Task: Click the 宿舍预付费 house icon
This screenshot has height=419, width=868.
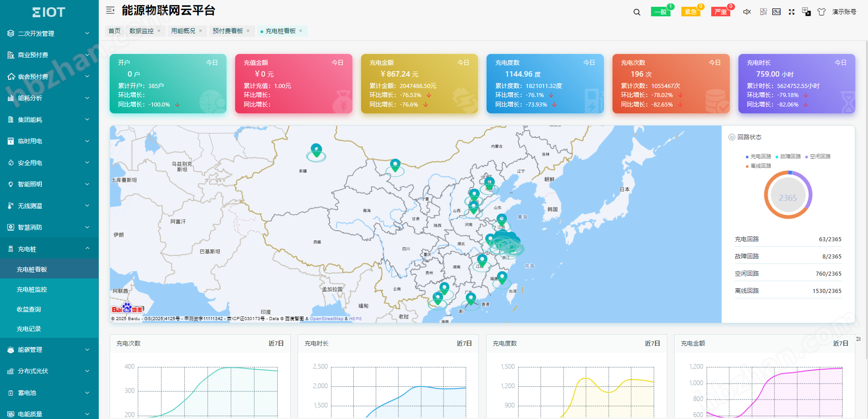Action: pyautogui.click(x=11, y=77)
